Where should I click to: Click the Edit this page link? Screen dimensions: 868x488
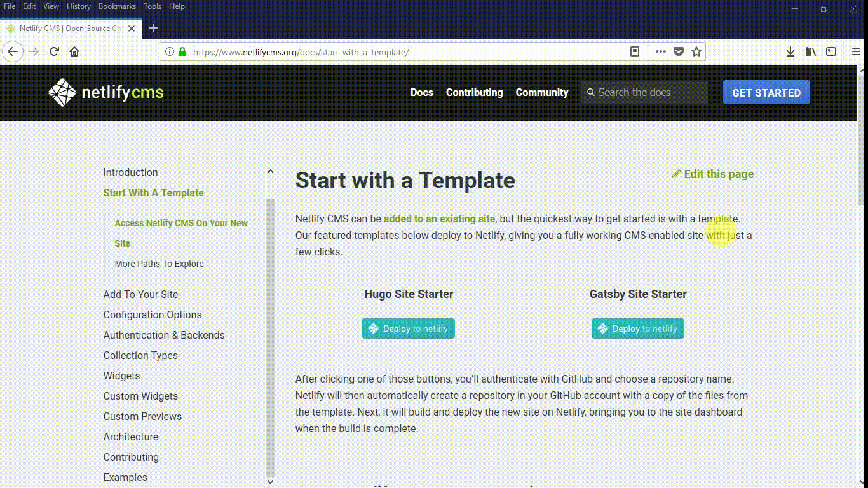[x=713, y=173]
